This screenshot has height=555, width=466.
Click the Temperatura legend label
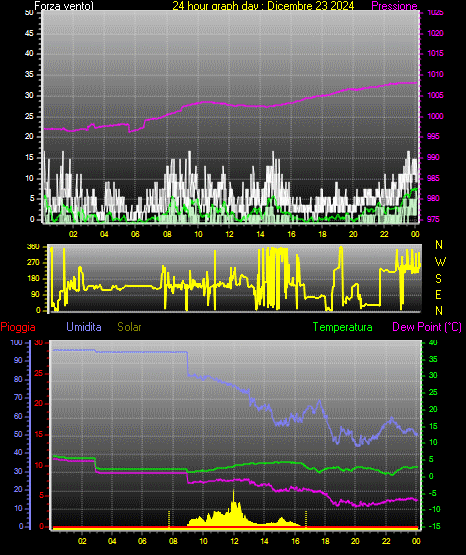pos(343,327)
